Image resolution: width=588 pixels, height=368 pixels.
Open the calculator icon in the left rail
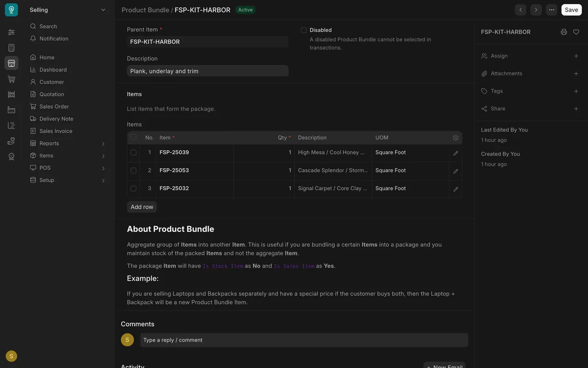11,48
